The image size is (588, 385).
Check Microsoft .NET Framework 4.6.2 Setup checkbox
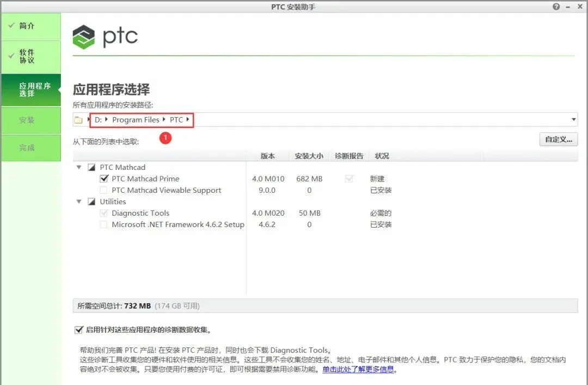click(x=103, y=224)
